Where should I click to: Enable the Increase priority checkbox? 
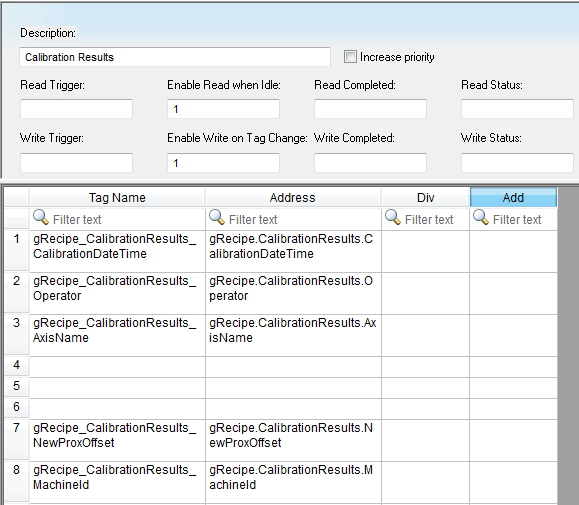350,57
